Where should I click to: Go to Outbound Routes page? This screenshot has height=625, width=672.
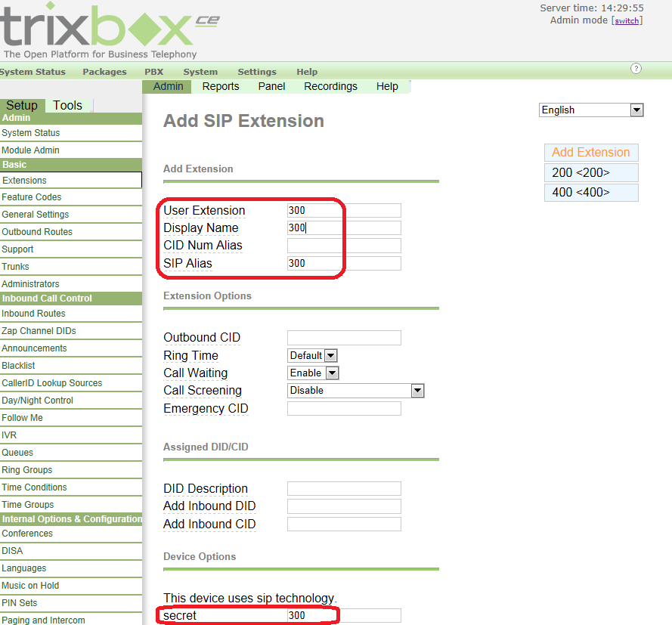[37, 232]
